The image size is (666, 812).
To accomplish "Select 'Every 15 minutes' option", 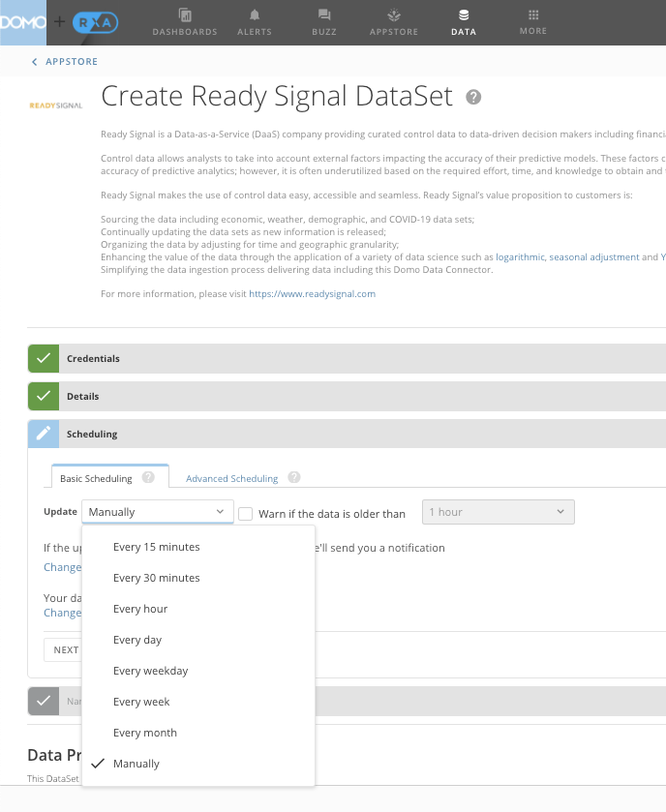I will tap(156, 547).
